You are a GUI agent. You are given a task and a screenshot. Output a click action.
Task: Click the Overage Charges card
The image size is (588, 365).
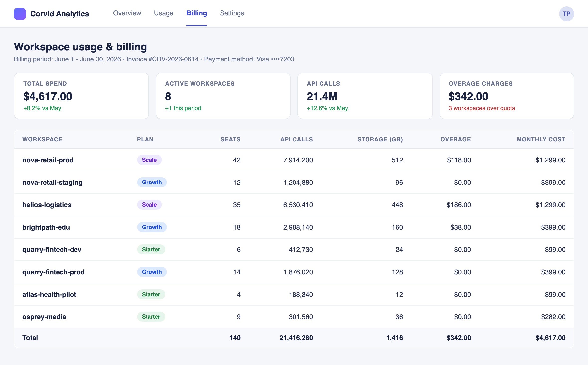point(507,96)
